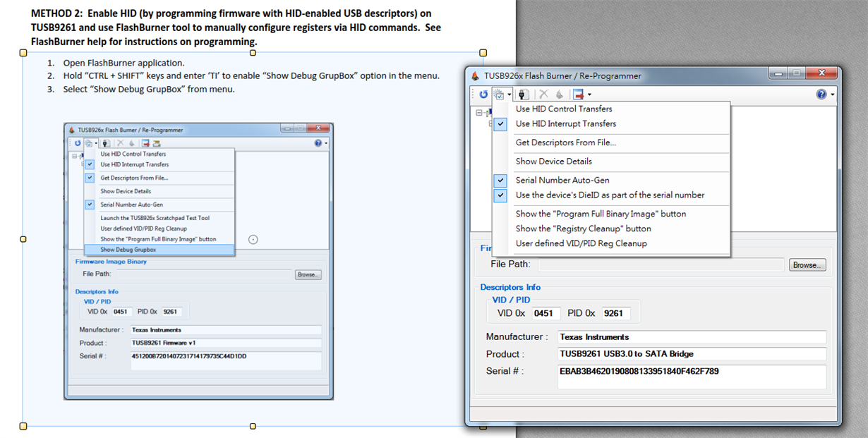The width and height of the screenshot is (868, 438).
Task: Click PID field showing 9261 in larger window
Action: point(615,313)
